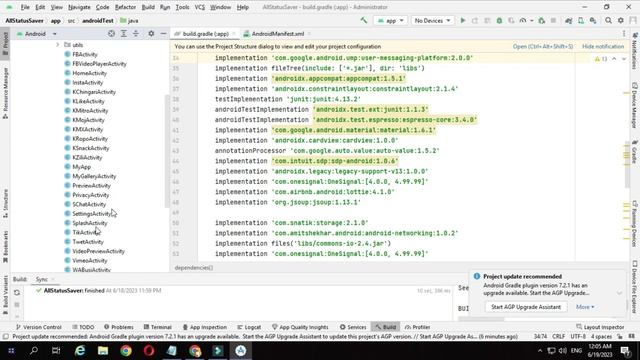Expand the project update notification chevron
640x360 pixels.
click(619, 293)
